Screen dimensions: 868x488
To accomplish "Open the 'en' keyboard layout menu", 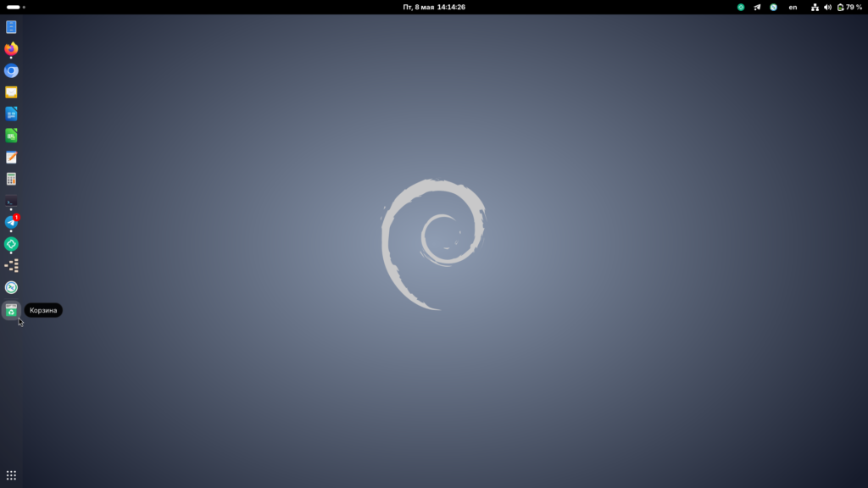I will pos(793,7).
